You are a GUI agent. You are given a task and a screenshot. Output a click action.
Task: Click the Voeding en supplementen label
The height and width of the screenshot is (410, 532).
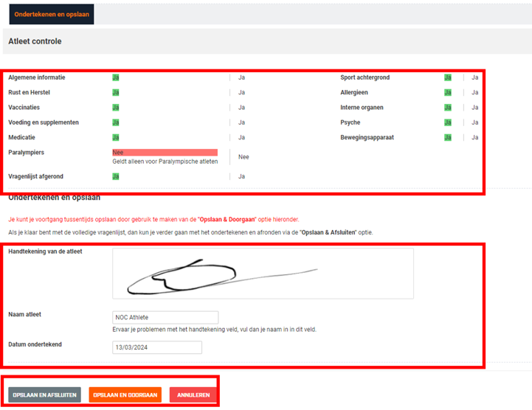coord(44,122)
